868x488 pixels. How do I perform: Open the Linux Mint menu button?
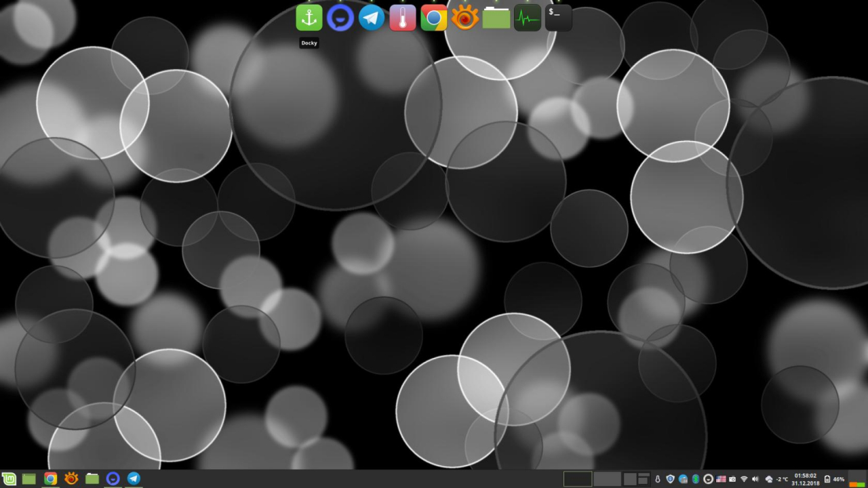[8, 479]
